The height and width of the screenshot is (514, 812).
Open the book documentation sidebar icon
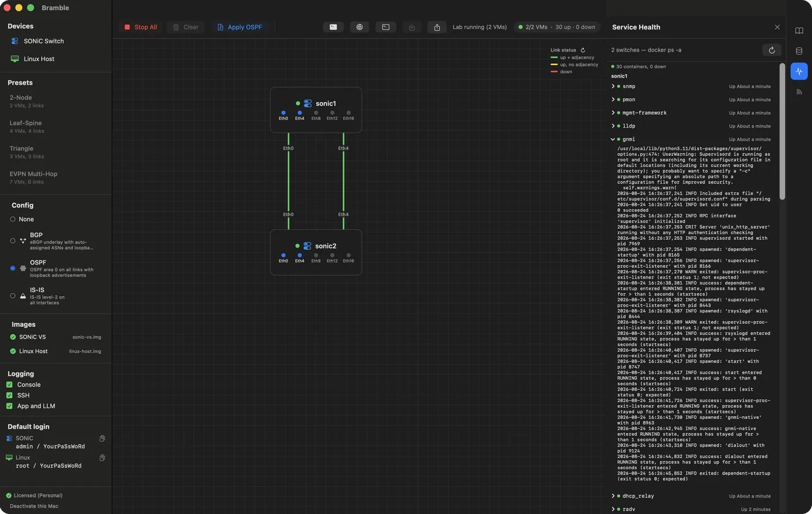click(x=799, y=31)
